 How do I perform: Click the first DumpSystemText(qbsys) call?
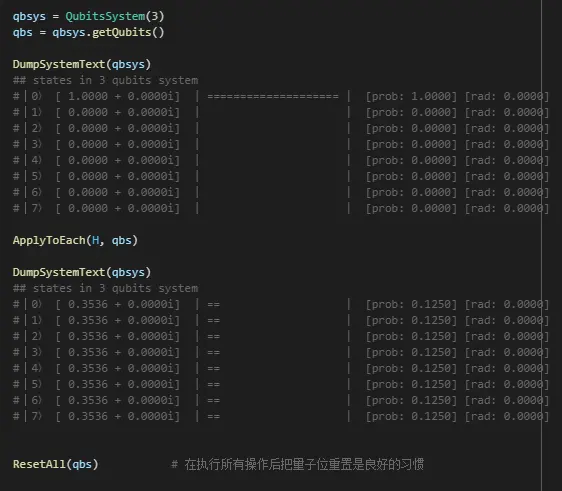[82, 64]
